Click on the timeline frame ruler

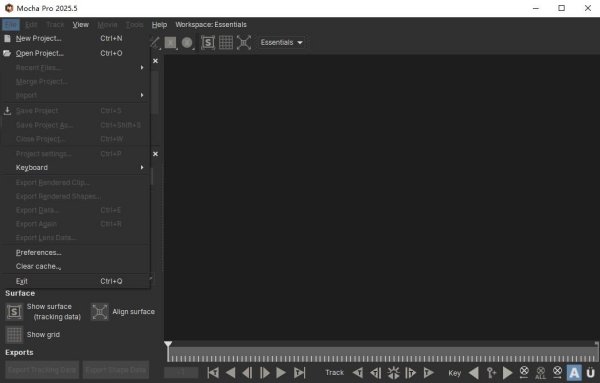click(x=383, y=355)
